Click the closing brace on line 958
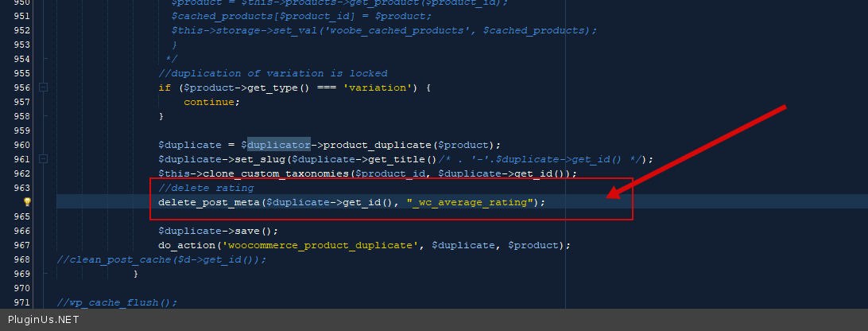 pos(161,116)
